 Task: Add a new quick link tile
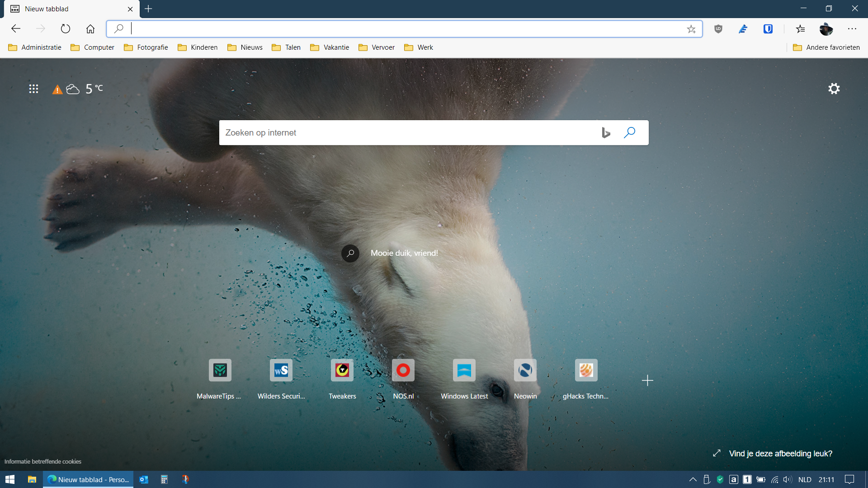(647, 380)
